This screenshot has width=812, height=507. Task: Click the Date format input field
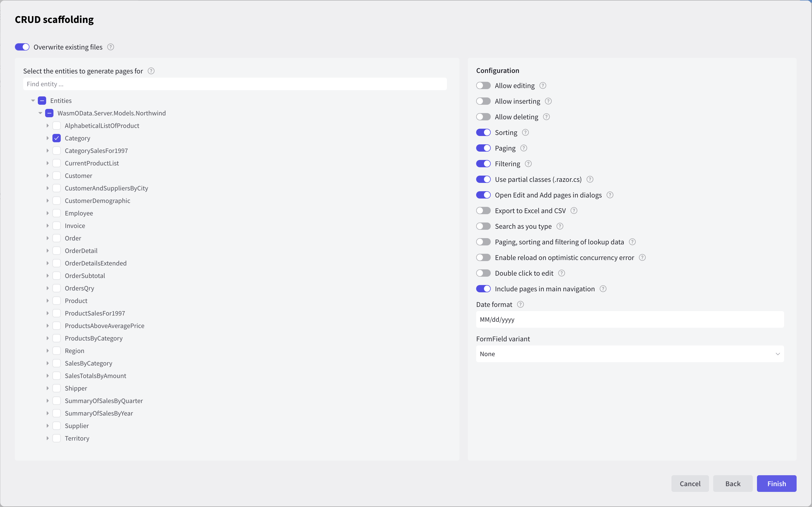pos(630,320)
